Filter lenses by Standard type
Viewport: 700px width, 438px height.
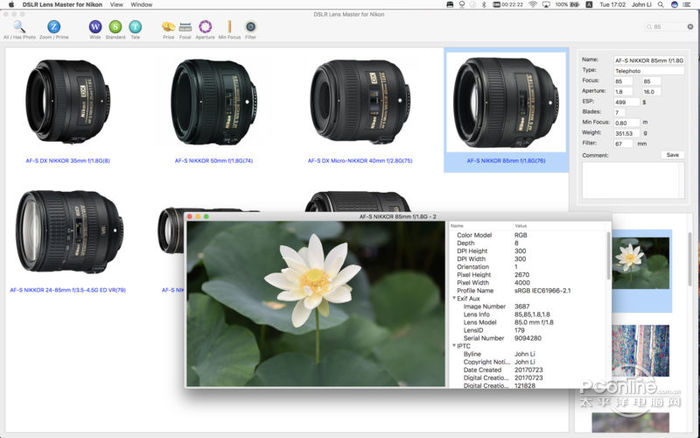[115, 27]
